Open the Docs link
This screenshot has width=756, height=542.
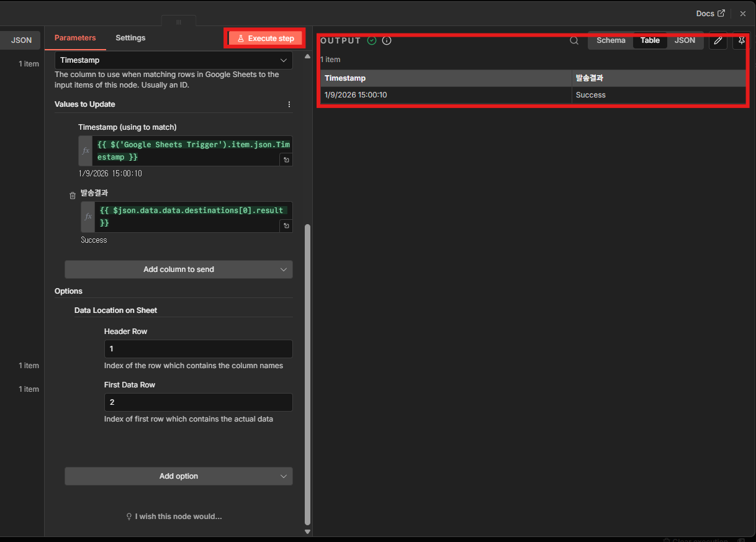(x=710, y=14)
